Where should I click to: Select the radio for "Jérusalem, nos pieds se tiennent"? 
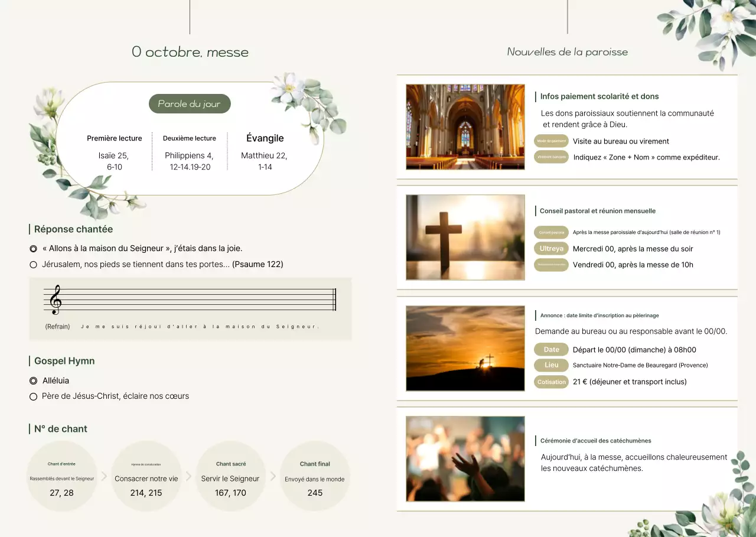pyautogui.click(x=33, y=264)
